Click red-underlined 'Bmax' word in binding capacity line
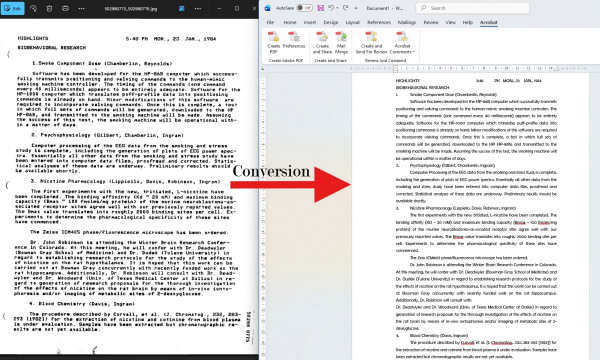The width and height of the screenshot is (600, 360). pyautogui.click(x=520, y=223)
